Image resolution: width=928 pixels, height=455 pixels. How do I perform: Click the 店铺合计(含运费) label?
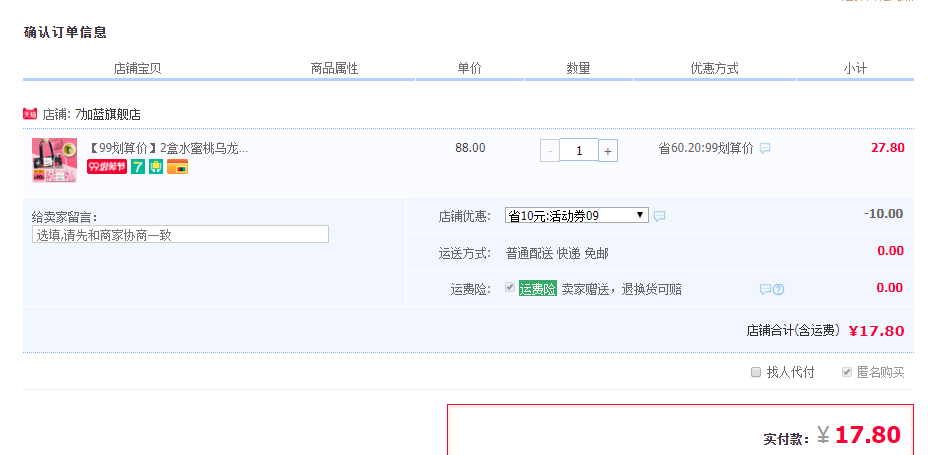pyautogui.click(x=794, y=330)
